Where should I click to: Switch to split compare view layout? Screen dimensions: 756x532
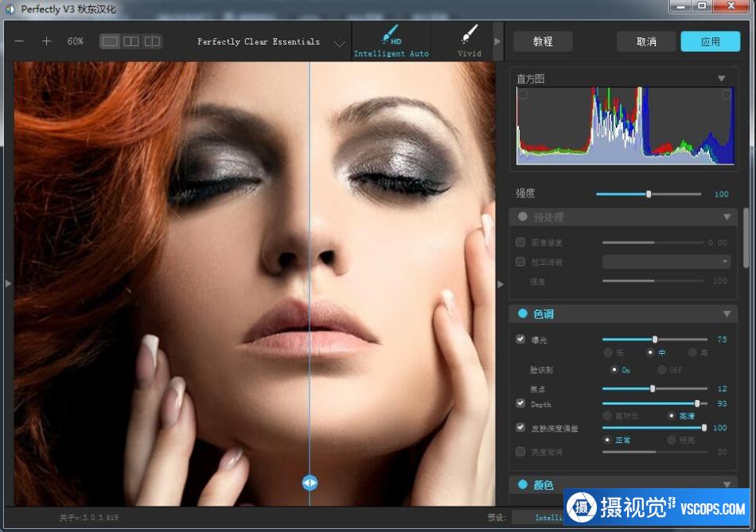[x=152, y=41]
